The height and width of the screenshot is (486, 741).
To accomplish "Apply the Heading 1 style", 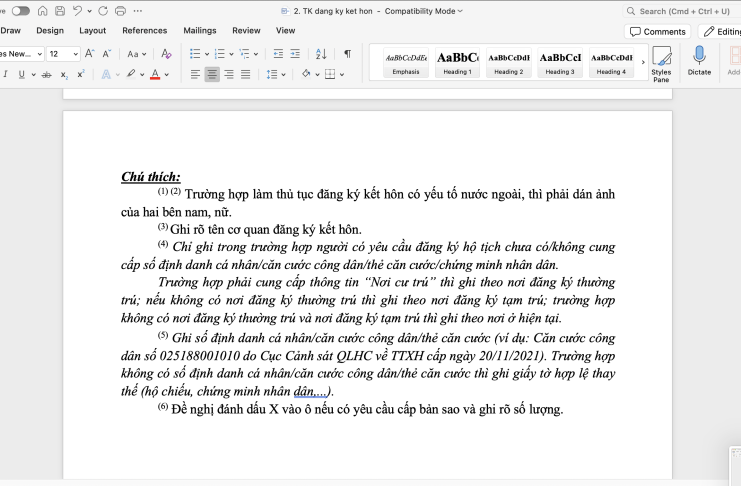I will [457, 62].
